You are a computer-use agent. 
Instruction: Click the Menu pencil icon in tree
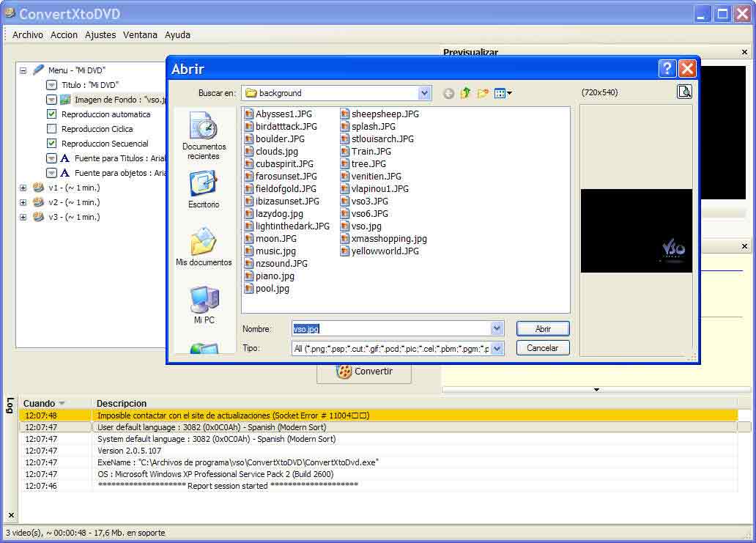coord(39,70)
